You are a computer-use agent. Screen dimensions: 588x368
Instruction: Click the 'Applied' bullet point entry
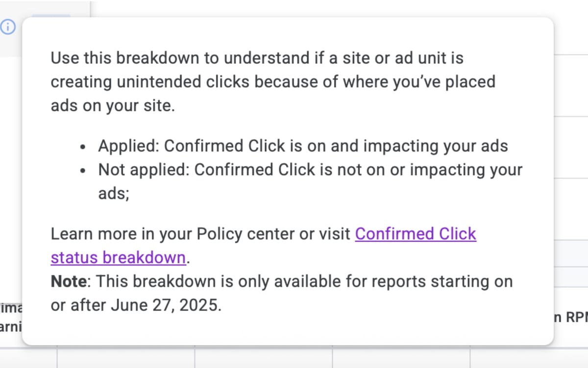click(304, 146)
